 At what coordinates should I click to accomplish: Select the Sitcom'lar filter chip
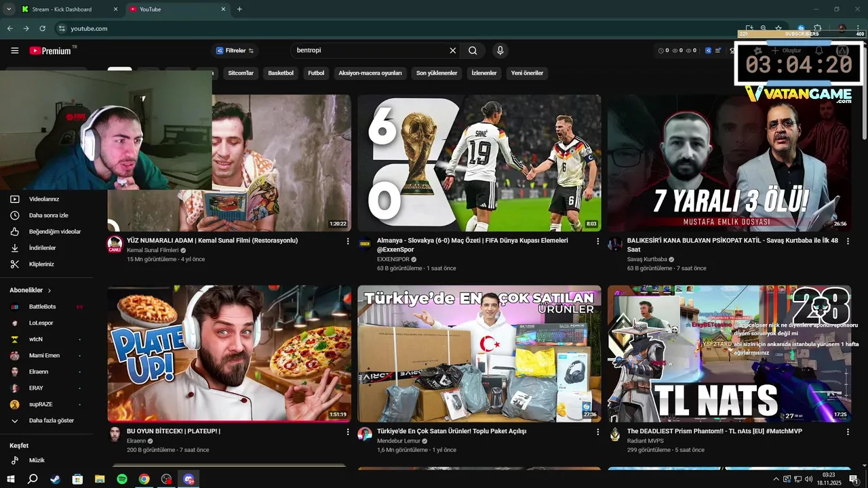(x=241, y=73)
